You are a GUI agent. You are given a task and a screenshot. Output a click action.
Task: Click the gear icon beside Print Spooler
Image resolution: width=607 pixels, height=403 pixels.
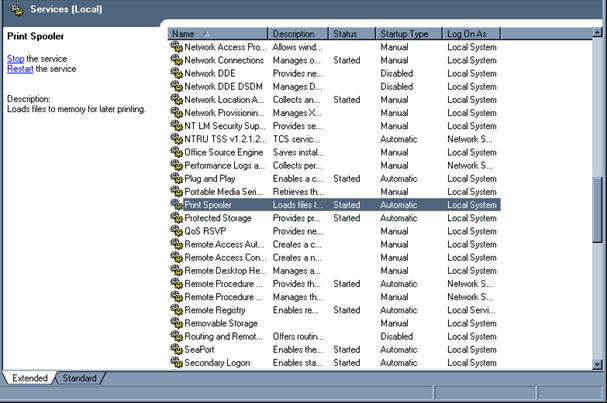(176, 205)
